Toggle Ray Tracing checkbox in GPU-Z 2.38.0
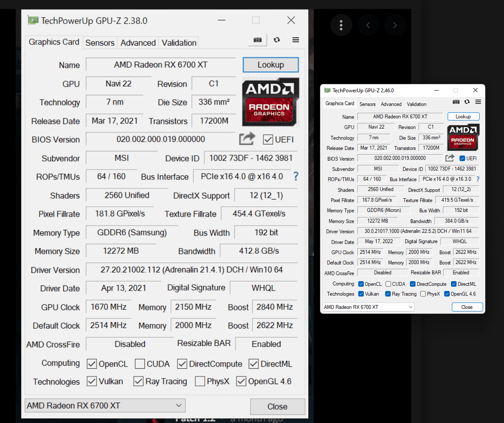The height and width of the screenshot is (423, 504). point(138,381)
